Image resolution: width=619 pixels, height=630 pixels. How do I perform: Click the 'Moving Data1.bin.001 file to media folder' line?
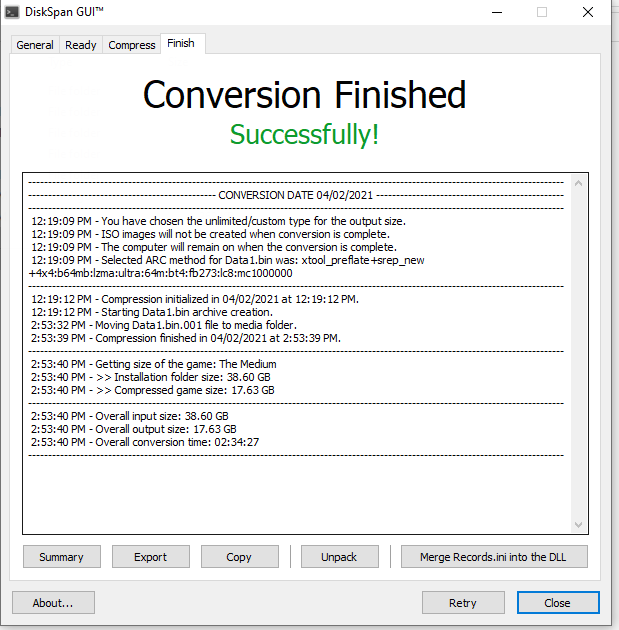pyautogui.click(x=164, y=325)
